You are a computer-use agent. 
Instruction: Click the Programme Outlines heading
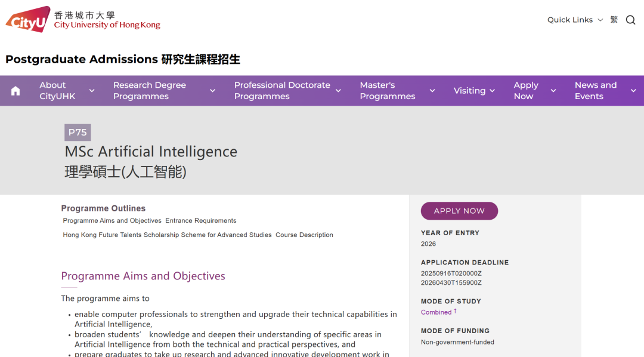pyautogui.click(x=103, y=208)
